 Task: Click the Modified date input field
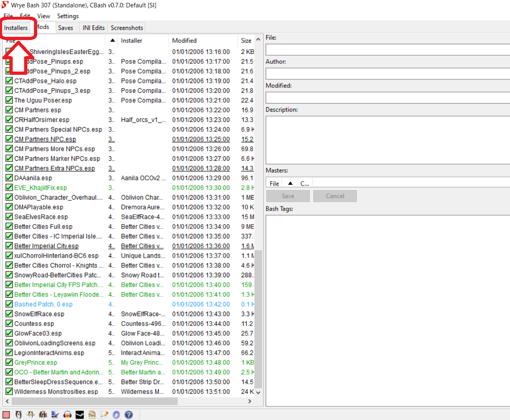pos(388,97)
